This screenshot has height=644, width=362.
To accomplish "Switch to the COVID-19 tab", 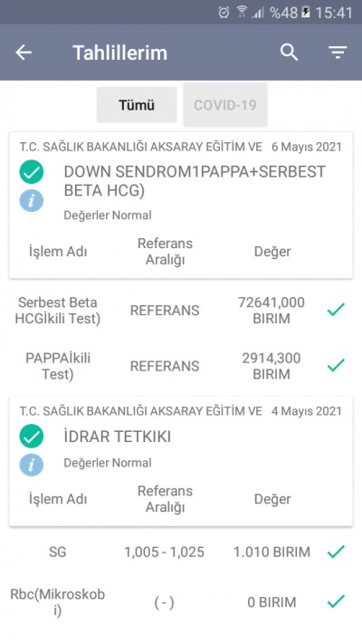I will click(x=225, y=105).
